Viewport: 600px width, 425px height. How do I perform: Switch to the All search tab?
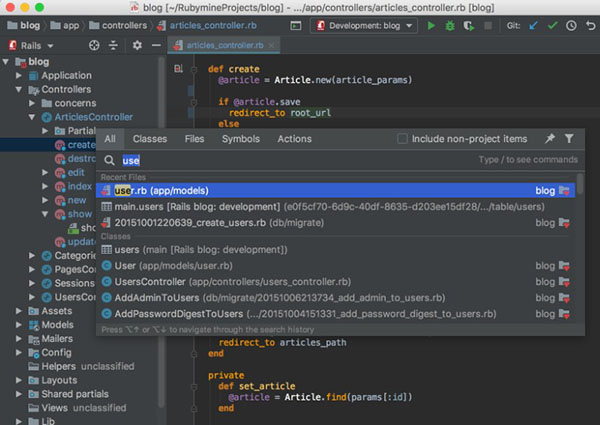(x=110, y=138)
